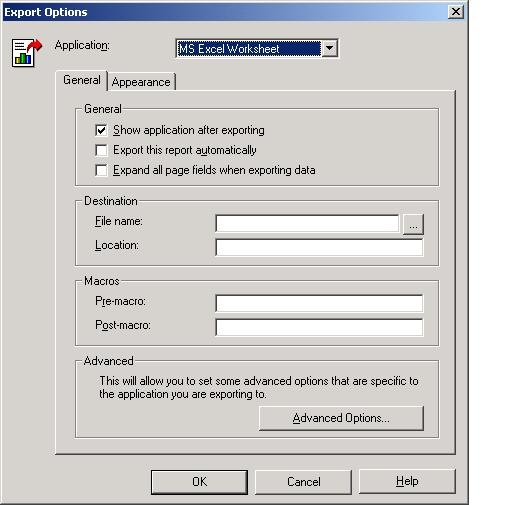This screenshot has height=505, width=512.
Task: Click the Show application after exporting label
Action: (189, 130)
